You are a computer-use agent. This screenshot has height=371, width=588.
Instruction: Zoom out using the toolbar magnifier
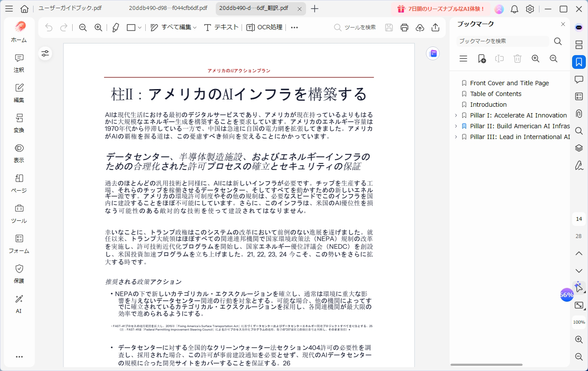pyautogui.click(x=83, y=28)
